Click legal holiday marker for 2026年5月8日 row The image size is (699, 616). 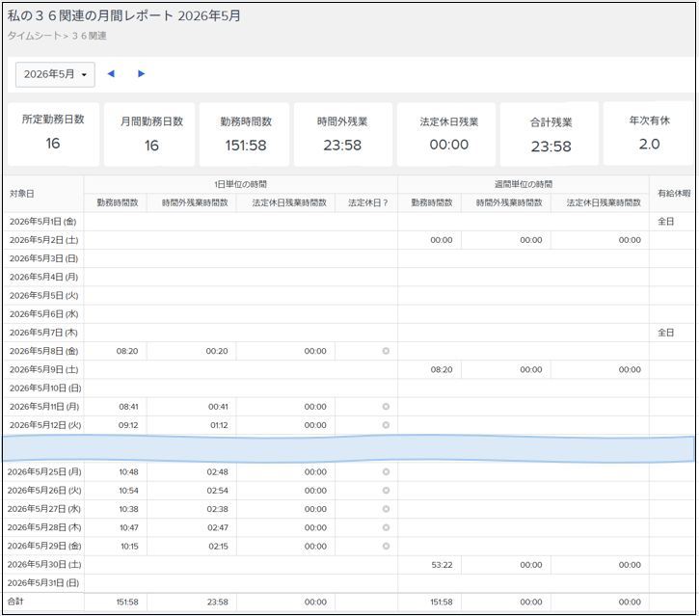point(386,351)
